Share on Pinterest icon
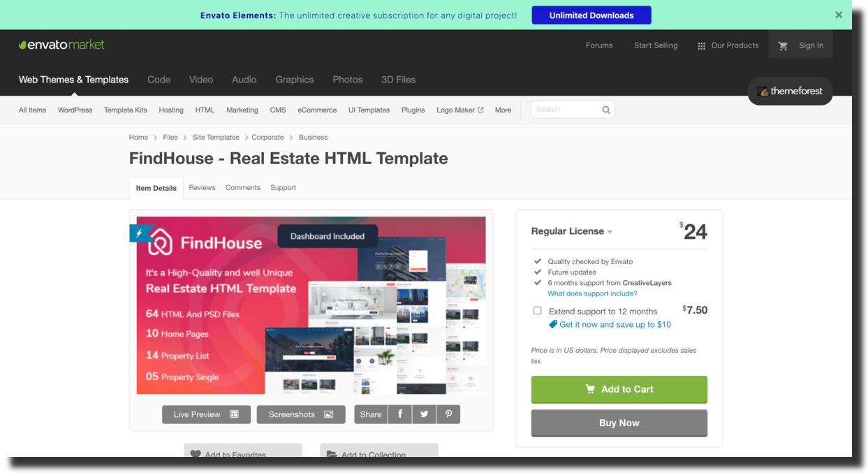 tap(448, 414)
